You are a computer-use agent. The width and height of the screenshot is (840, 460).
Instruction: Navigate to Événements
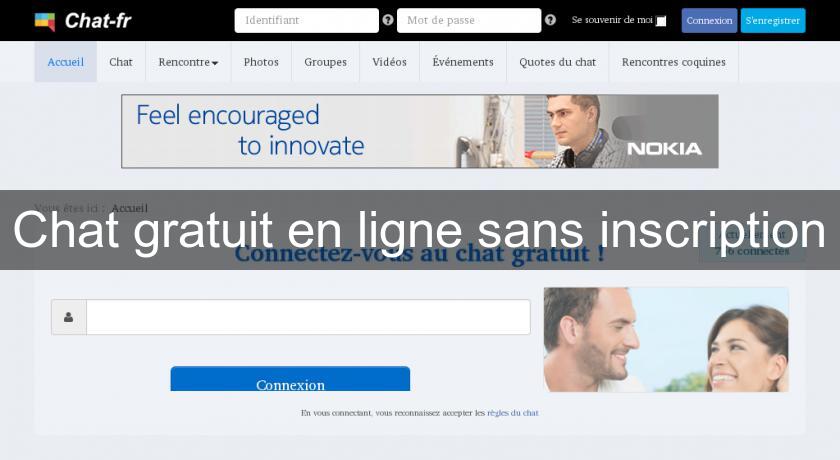pos(463,62)
